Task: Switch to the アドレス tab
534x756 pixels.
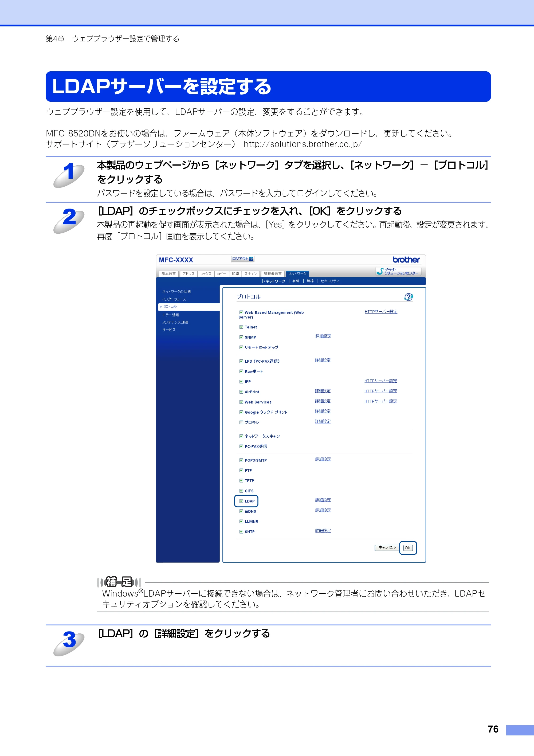Action: (x=188, y=274)
